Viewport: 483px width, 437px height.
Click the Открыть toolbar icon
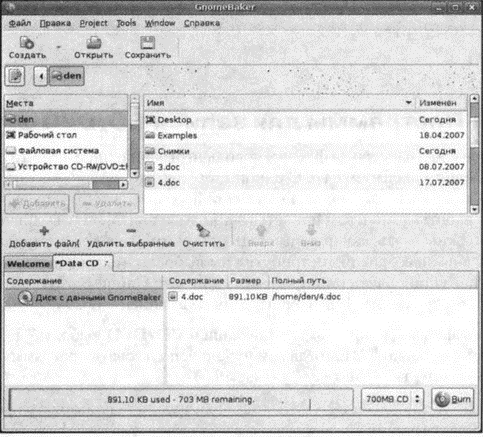coord(94,43)
